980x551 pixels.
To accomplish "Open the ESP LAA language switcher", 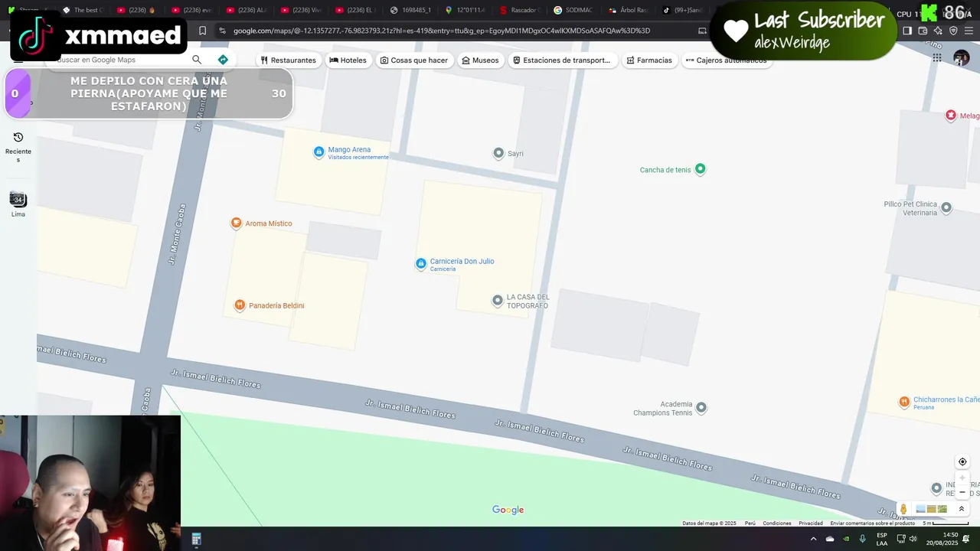I will coord(882,540).
